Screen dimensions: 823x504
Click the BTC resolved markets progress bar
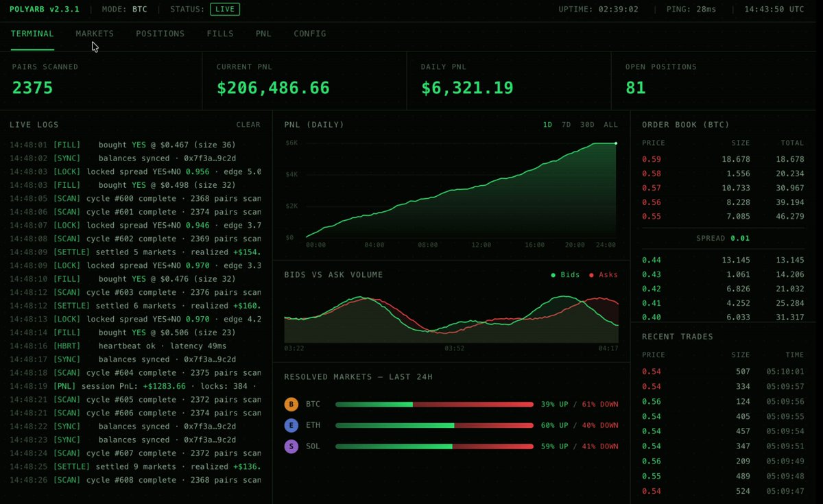[x=434, y=405]
